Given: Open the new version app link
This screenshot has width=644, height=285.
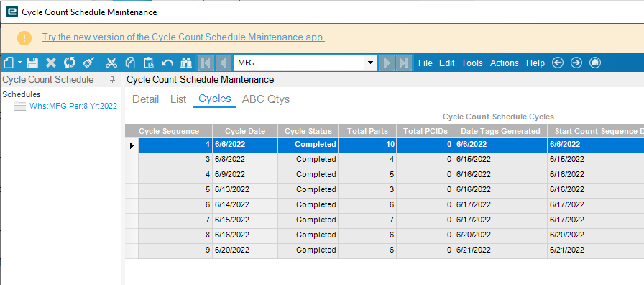Looking at the screenshot, I should pyautogui.click(x=183, y=37).
